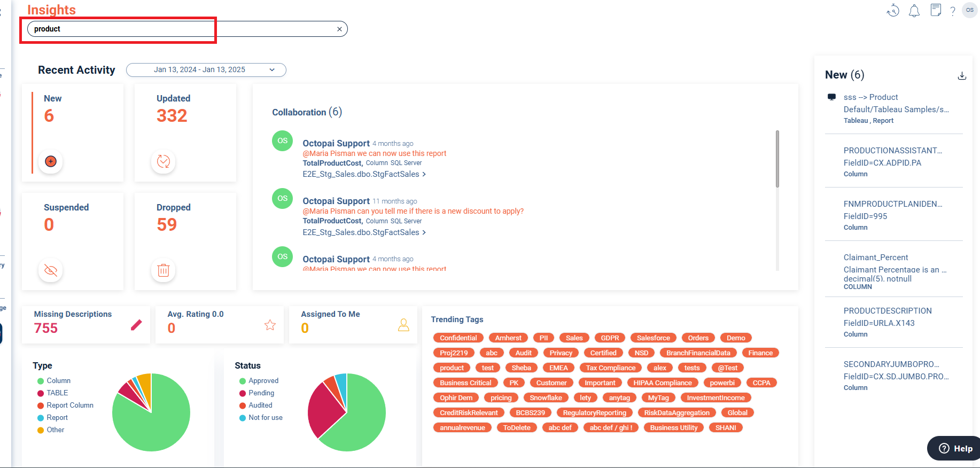Download the New items list

(962, 76)
